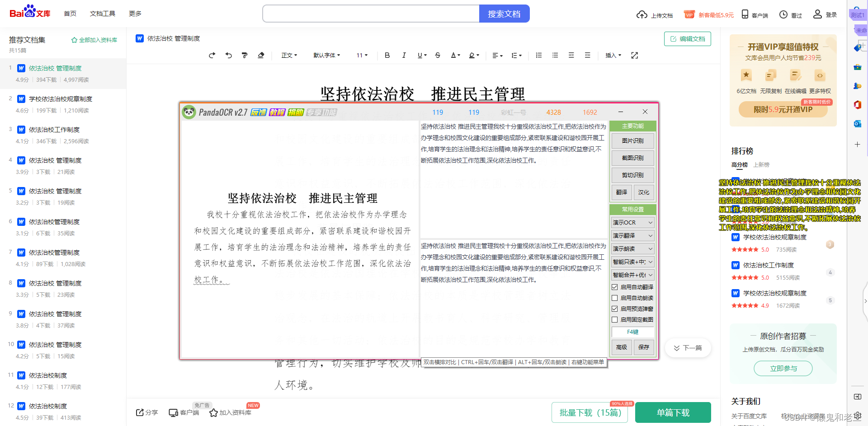
Task: Open the line spacing dropdown
Action: coord(516,55)
